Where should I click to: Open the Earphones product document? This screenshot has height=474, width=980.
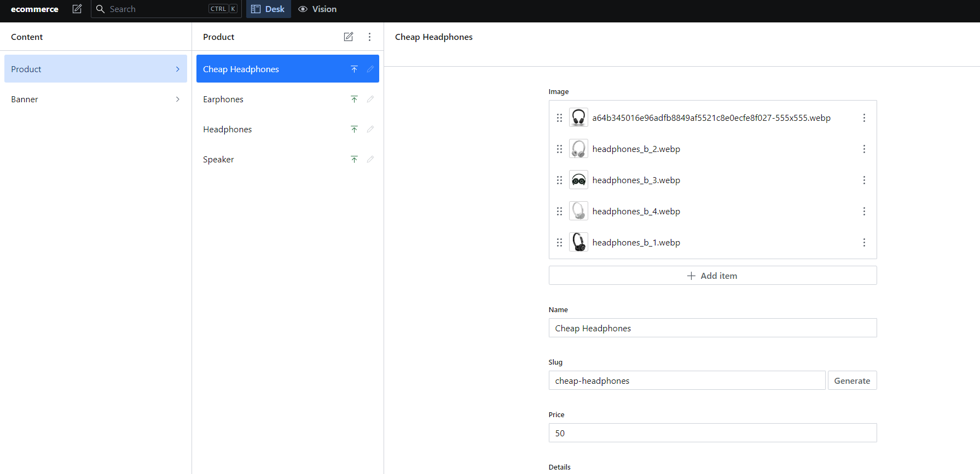pos(288,99)
